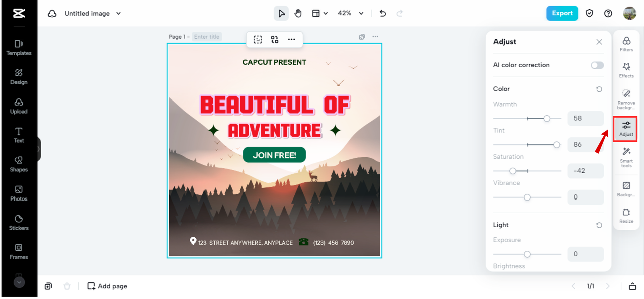The width and height of the screenshot is (644, 299).
Task: Adjust the Vibrance slider
Action: (527, 197)
